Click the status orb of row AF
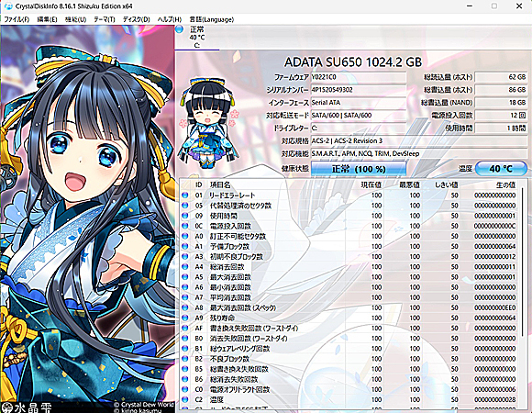The width and height of the screenshot is (532, 413). (x=185, y=329)
